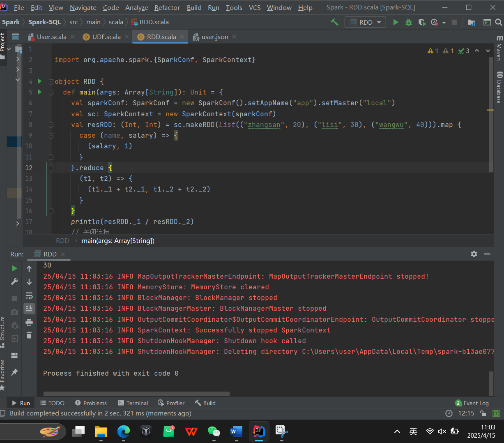Click the Spark-SQL breadcrumb in navigation bar
This screenshot has width=504, height=443.
point(44,22)
